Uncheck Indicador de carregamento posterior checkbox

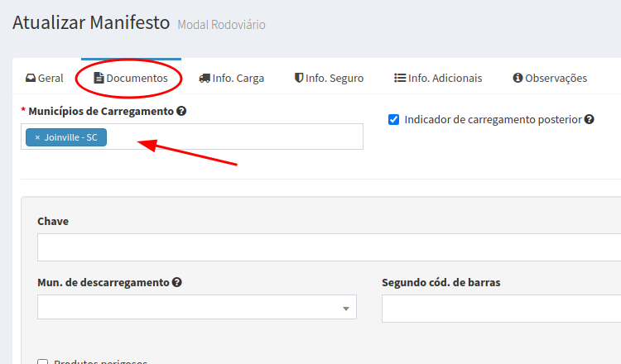tap(394, 119)
